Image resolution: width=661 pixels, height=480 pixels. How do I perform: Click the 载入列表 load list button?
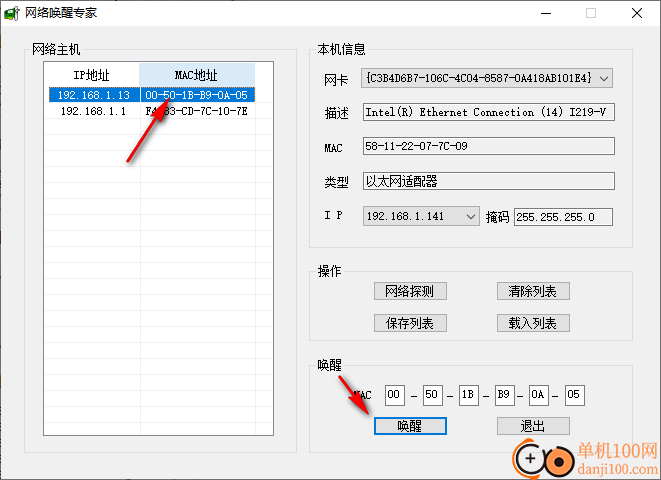[533, 323]
